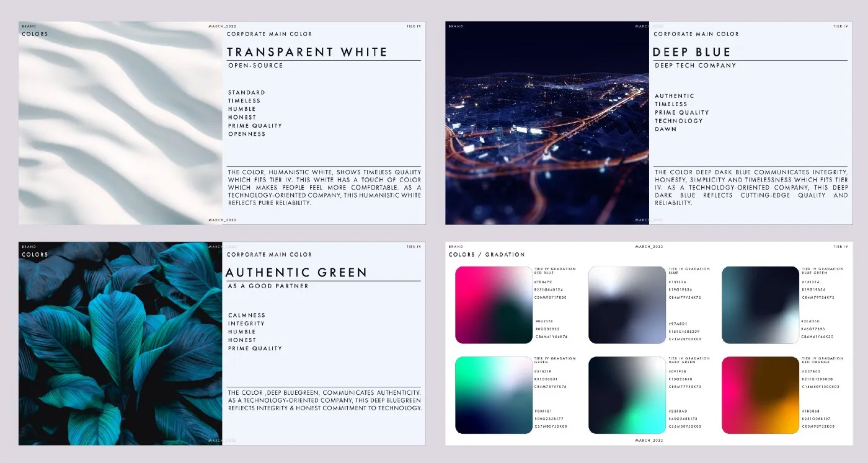Viewport: 868px width, 463px height.
Task: Click the deep dark blue description paragraph
Action: pyautogui.click(x=751, y=187)
